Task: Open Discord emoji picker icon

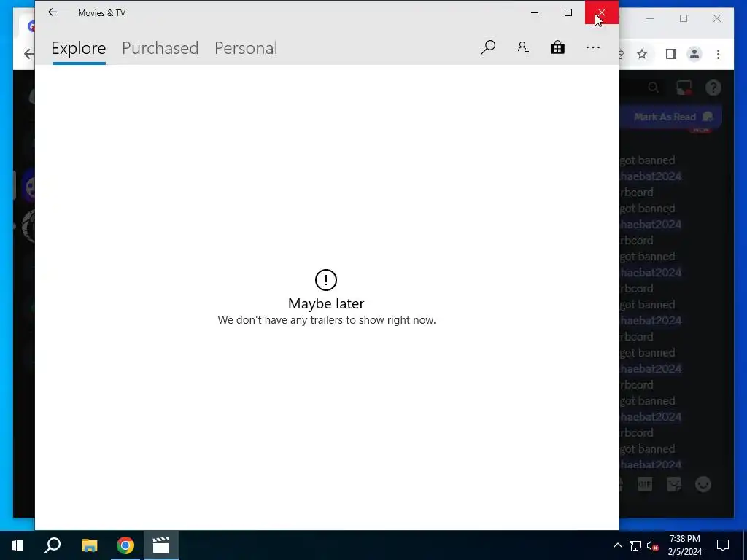Action: pos(703,484)
